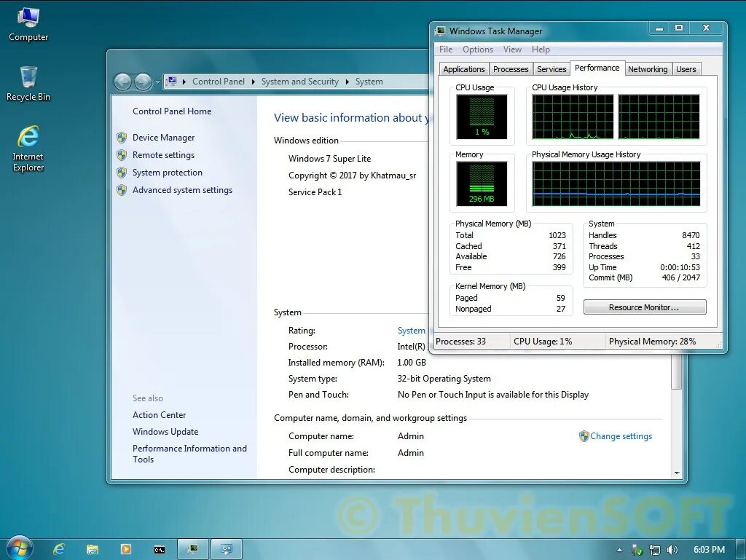Click the System breadcrumb in address bar
The width and height of the screenshot is (746, 560).
369,82
